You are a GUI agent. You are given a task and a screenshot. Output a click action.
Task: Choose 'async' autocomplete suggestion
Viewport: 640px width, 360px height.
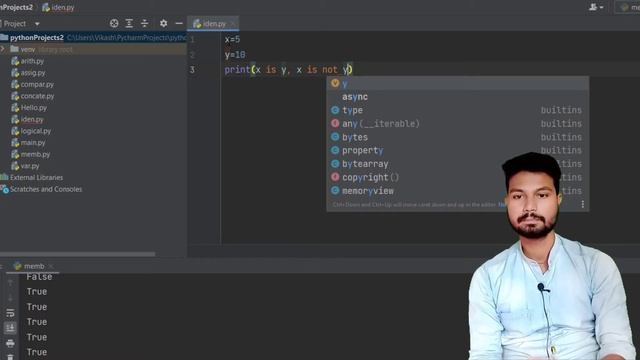(458, 97)
